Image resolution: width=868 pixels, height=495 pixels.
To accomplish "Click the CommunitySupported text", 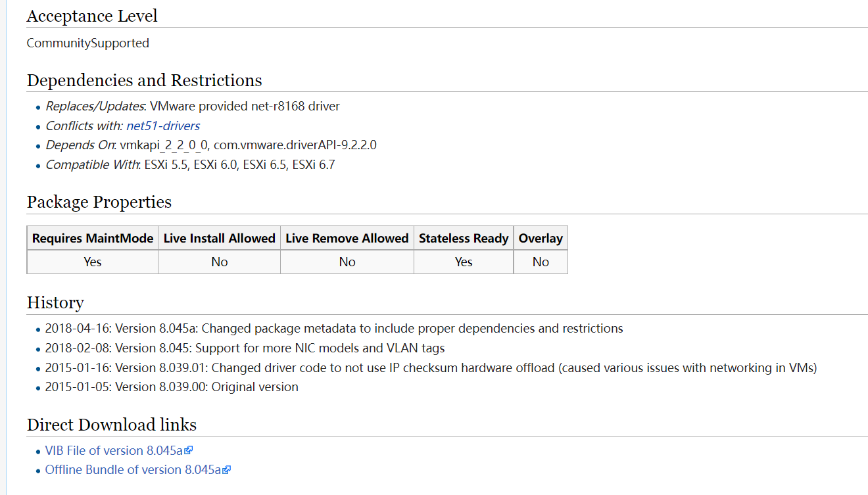I will pos(88,43).
